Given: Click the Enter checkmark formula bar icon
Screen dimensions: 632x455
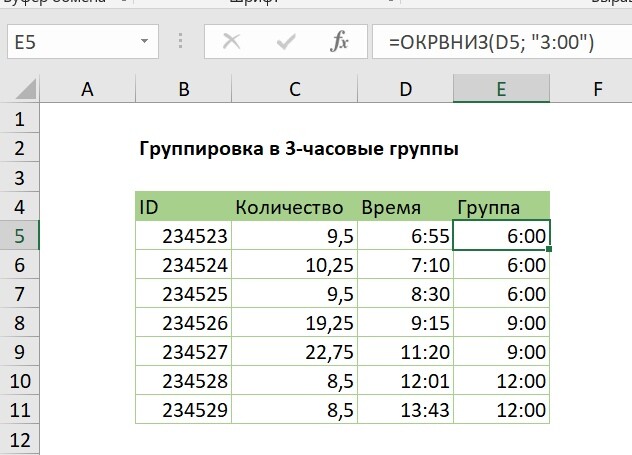Looking at the screenshot, I should point(286,41).
